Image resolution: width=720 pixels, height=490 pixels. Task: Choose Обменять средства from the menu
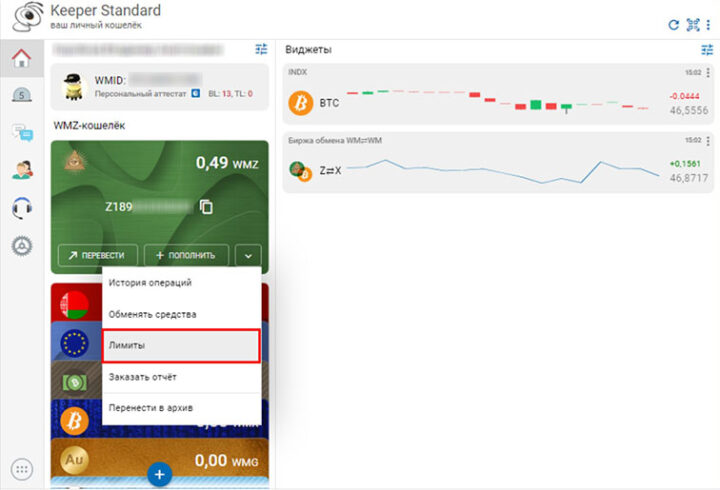tap(181, 314)
